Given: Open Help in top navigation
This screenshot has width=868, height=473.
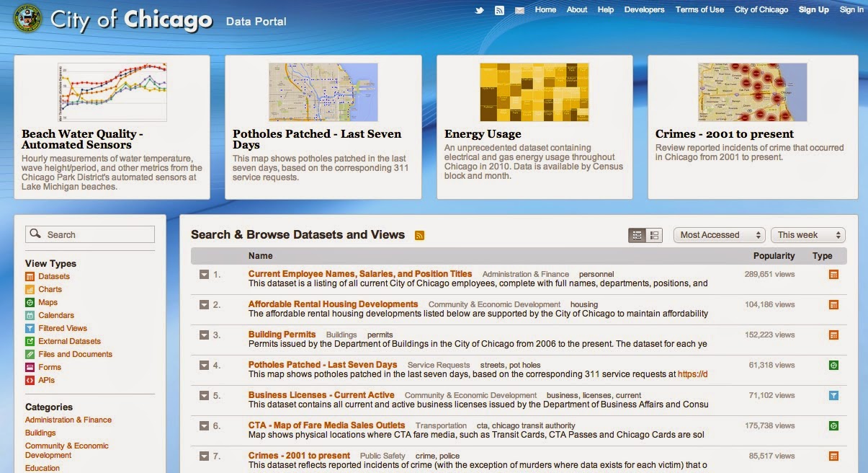Looking at the screenshot, I should 606,9.
